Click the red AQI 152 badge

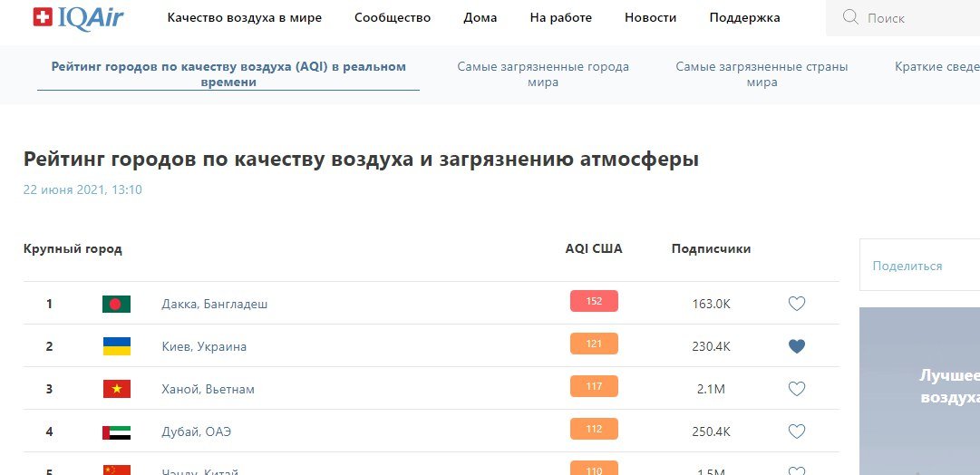click(x=594, y=301)
